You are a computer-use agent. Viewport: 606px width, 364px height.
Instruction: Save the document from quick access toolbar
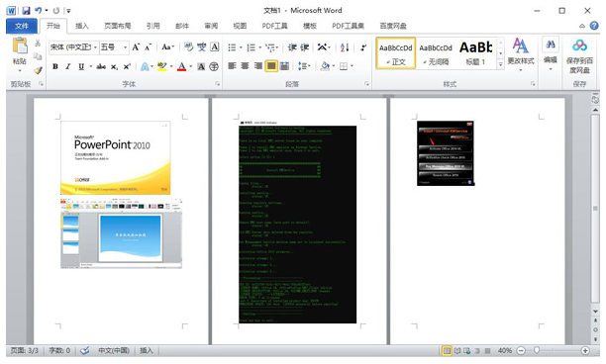[x=26, y=11]
